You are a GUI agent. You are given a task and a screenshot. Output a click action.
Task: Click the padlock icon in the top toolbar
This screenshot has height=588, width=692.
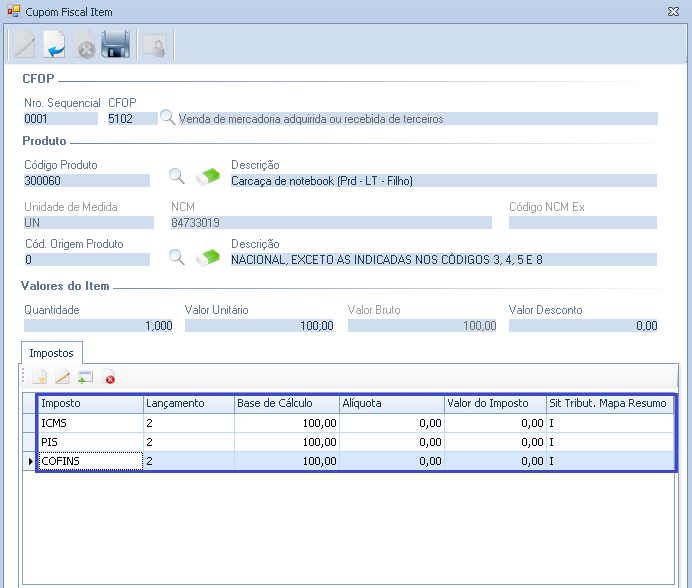pos(154,45)
